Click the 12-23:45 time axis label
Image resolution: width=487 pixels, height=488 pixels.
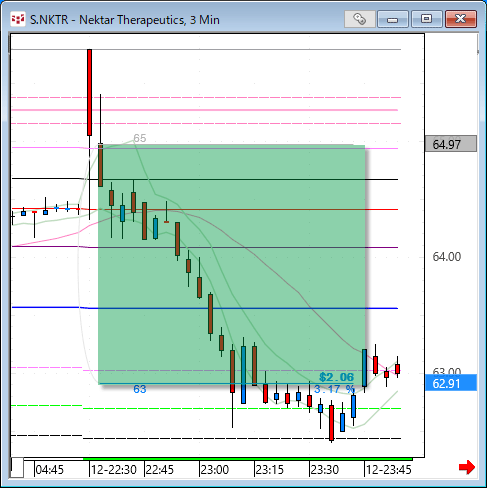pos(389,470)
